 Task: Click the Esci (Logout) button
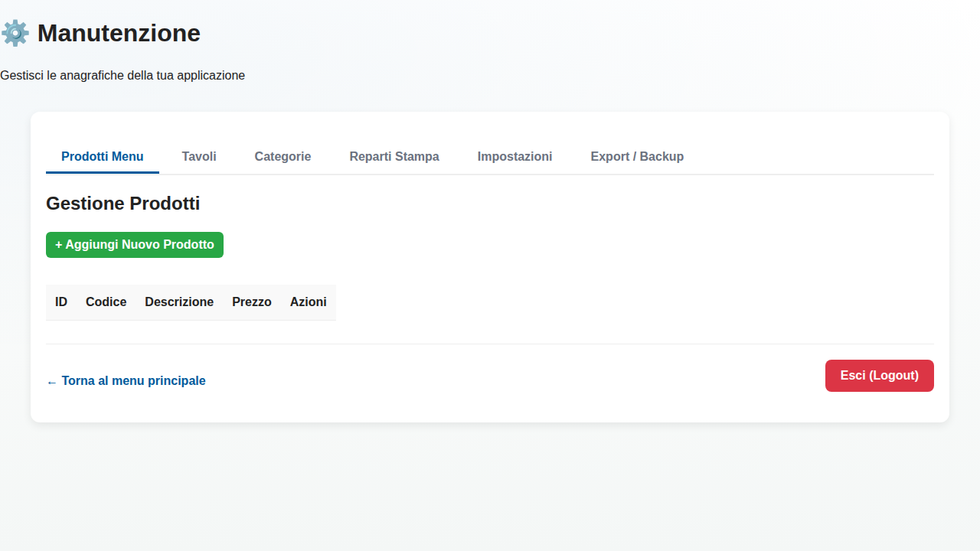pyautogui.click(x=880, y=376)
